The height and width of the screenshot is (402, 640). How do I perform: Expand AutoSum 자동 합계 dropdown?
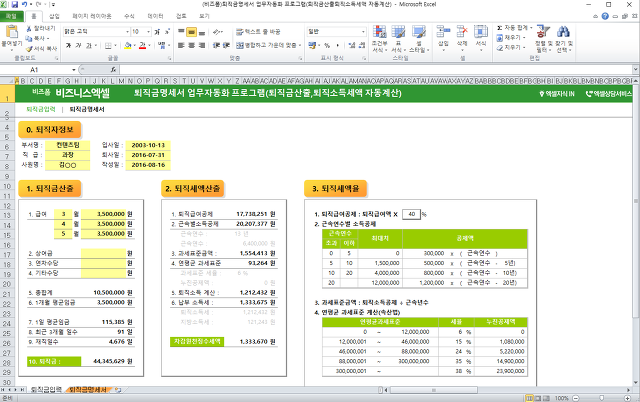(x=531, y=28)
